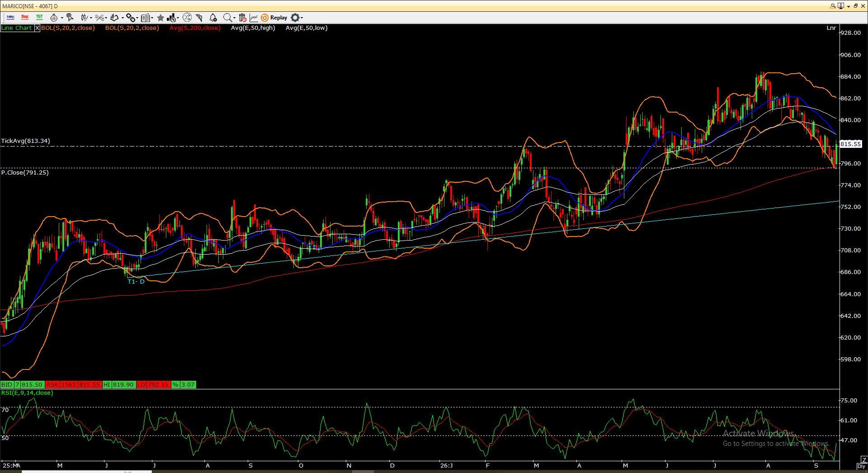
Task: Click MARICO[NSE - 4067] D window title
Action: [x=30, y=6]
